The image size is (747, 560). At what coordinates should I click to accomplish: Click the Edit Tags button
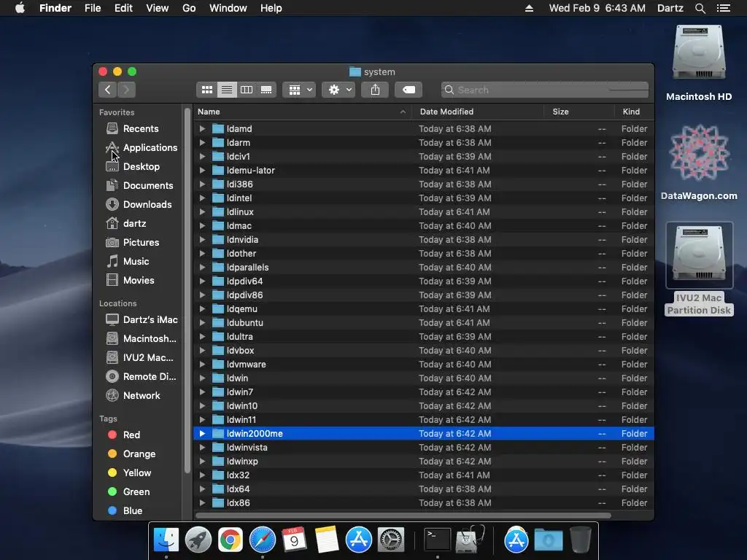[409, 90]
